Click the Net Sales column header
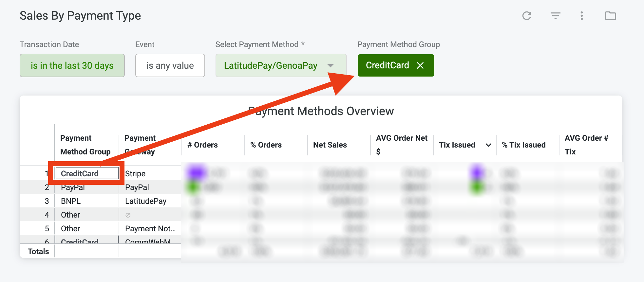 (330, 145)
